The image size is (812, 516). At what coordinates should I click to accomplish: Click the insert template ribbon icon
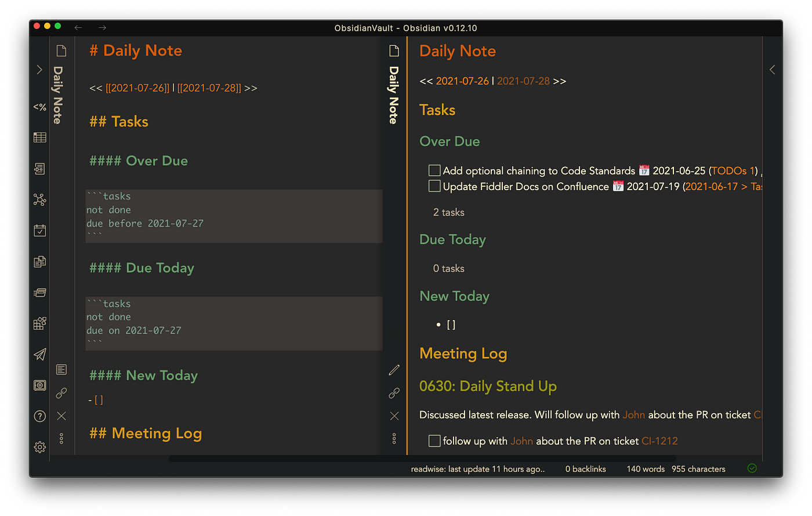click(39, 261)
